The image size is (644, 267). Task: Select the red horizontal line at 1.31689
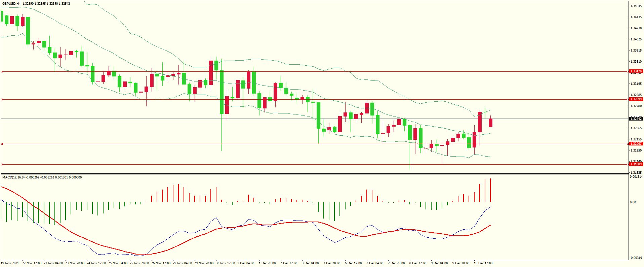303,165
